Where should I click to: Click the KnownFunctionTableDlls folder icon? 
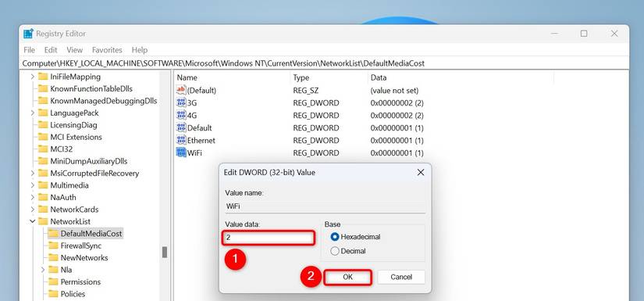pos(43,89)
